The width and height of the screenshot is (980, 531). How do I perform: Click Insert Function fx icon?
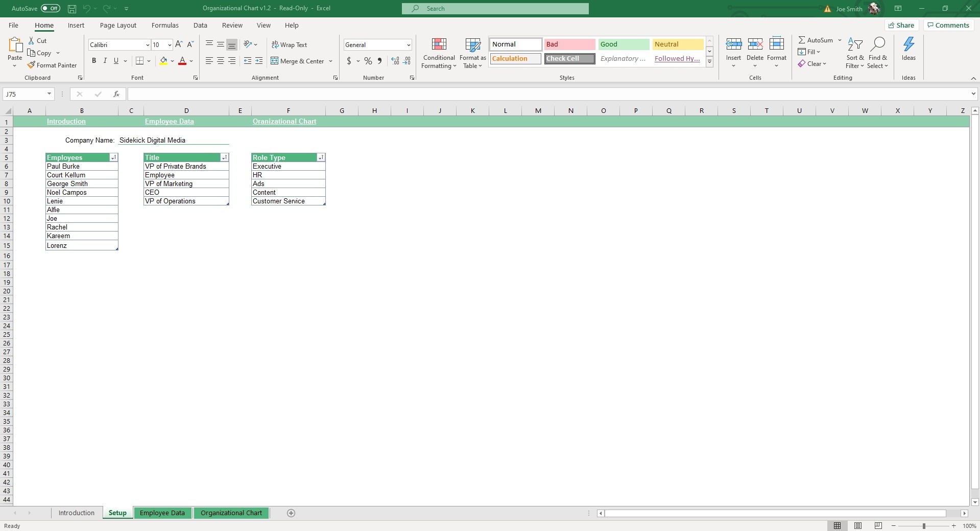click(116, 94)
